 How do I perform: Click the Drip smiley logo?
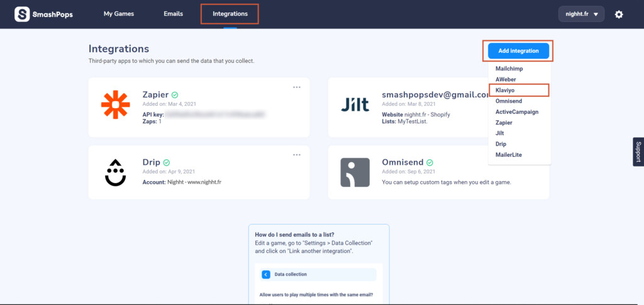116,172
